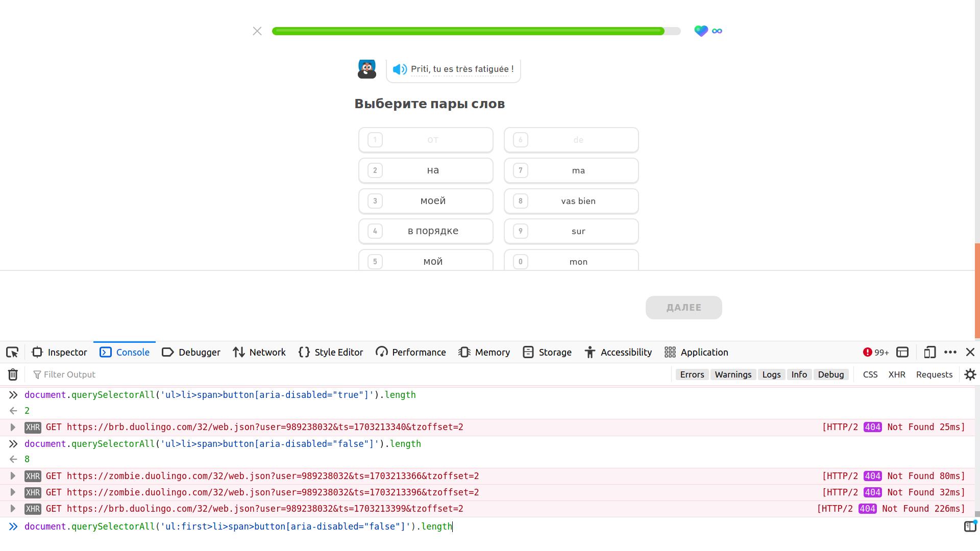Click the red error count indicator

(x=875, y=352)
